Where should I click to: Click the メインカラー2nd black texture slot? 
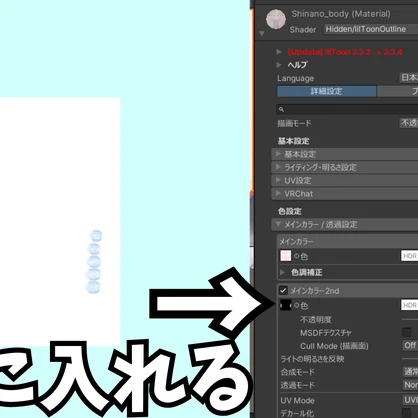(x=286, y=305)
